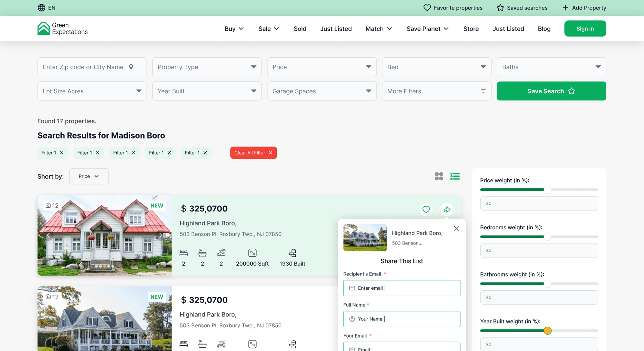
Task: Click the location pin in zip code field
Action: click(131, 67)
